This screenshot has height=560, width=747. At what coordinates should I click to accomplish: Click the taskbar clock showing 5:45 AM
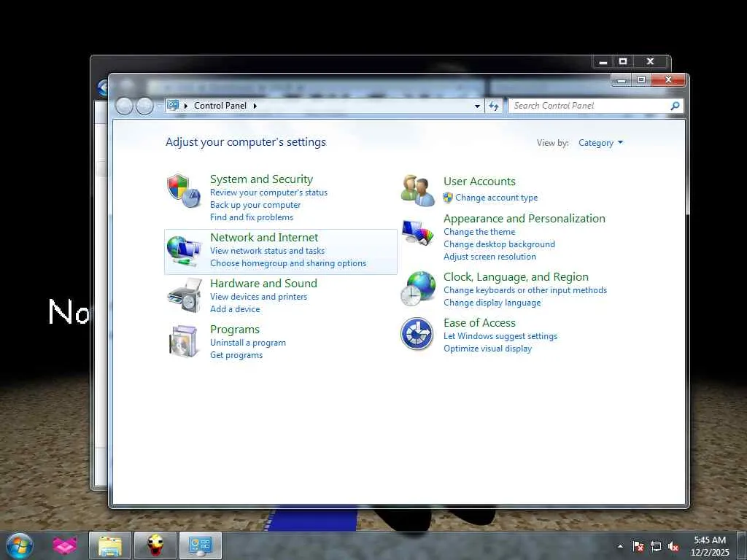710,546
